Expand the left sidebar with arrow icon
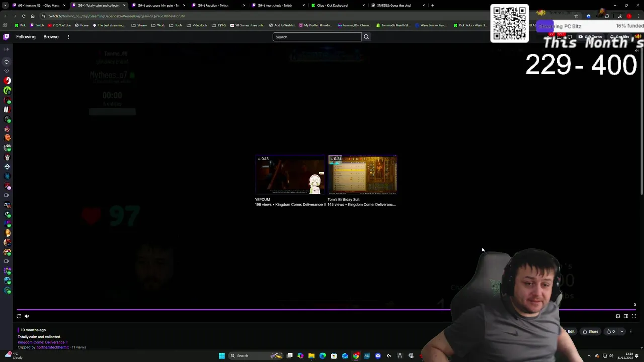Viewport: 644px width, 362px height. click(6, 49)
